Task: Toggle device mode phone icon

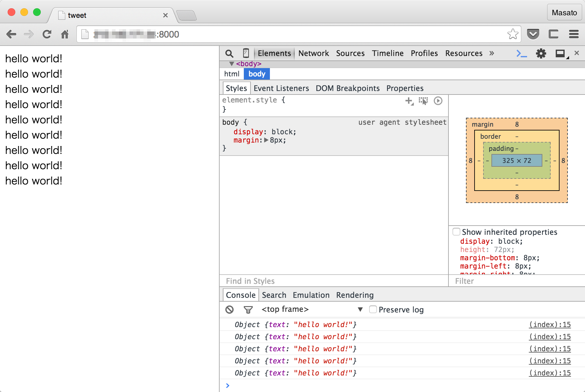Action: [x=246, y=53]
